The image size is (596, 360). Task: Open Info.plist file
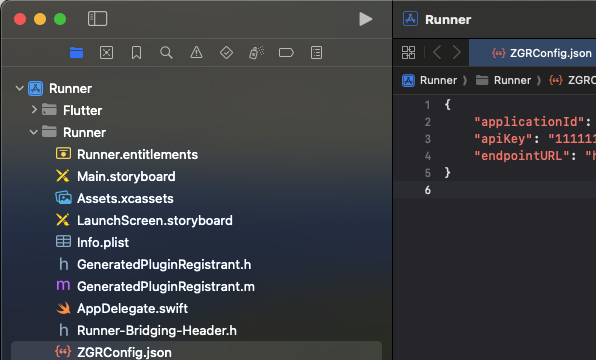(103, 243)
